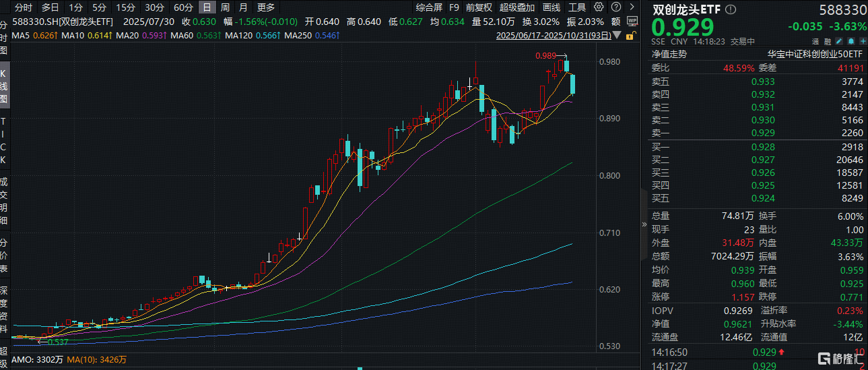The width and height of the screenshot is (868, 370).
Task: Expand toolbar with right arrow chevron
Action: point(632,7)
